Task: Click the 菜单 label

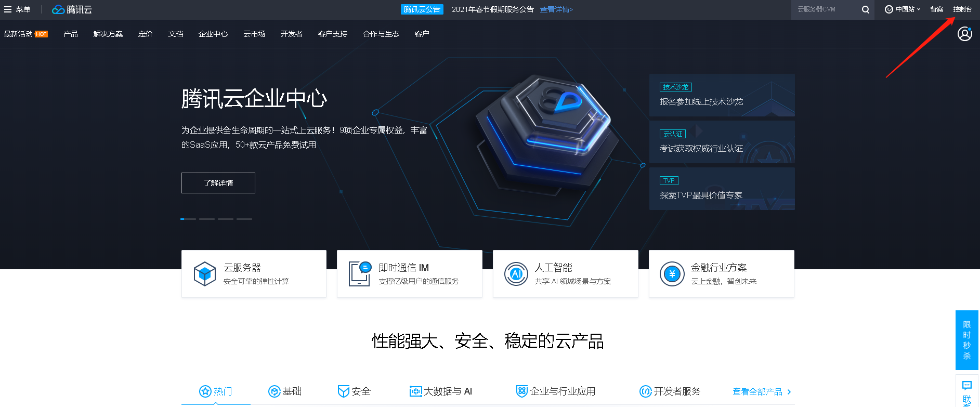Action: point(23,9)
